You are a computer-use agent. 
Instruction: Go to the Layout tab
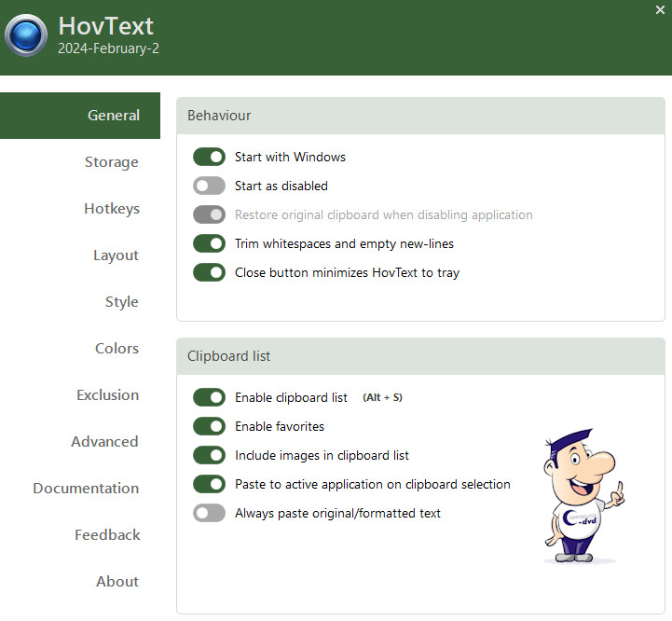point(116,255)
